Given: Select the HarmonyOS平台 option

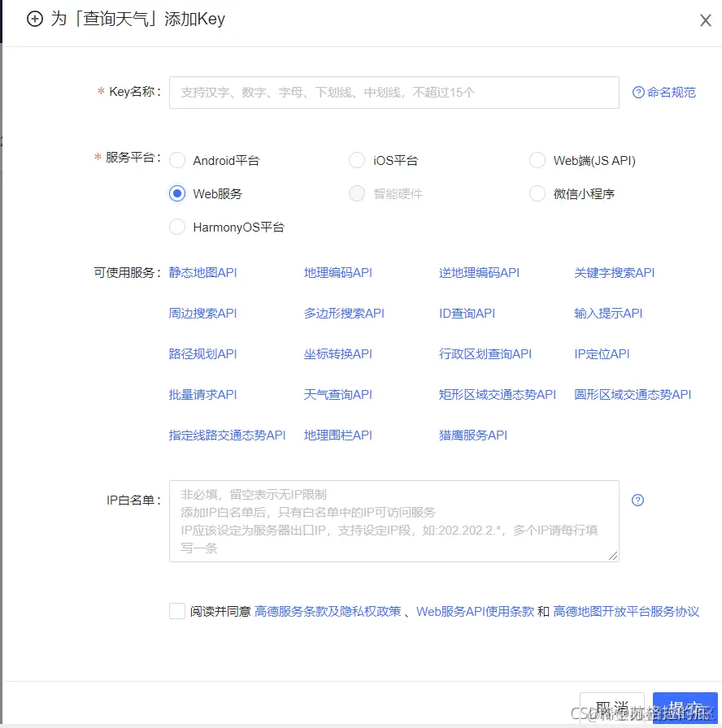Looking at the screenshot, I should tap(177, 227).
